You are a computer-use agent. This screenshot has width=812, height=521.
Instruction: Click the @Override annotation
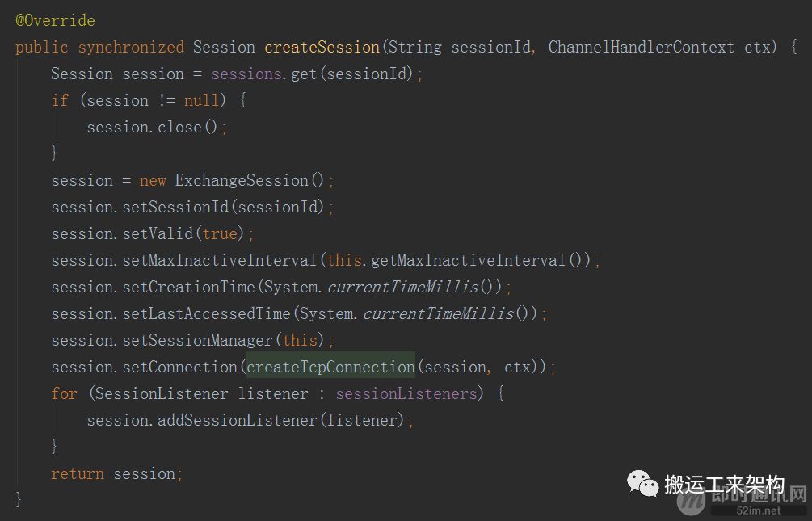pyautogui.click(x=55, y=20)
